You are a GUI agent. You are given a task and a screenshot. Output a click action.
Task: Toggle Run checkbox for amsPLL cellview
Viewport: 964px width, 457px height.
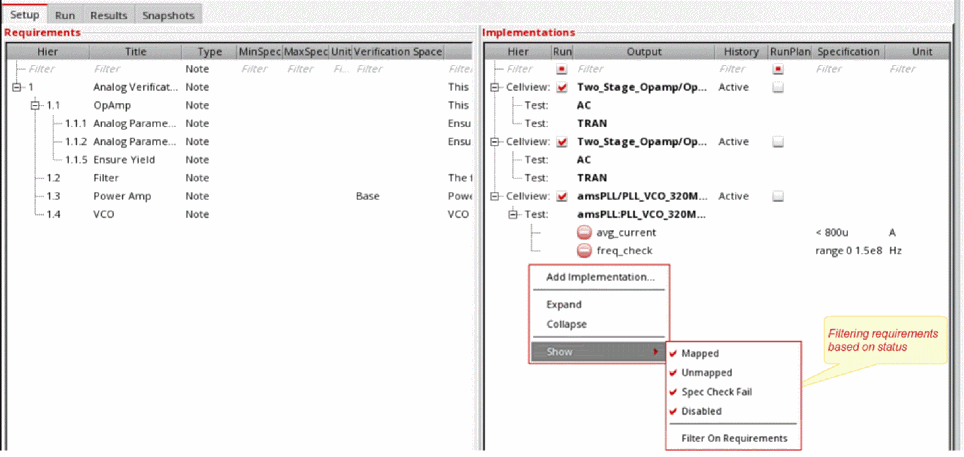[561, 196]
